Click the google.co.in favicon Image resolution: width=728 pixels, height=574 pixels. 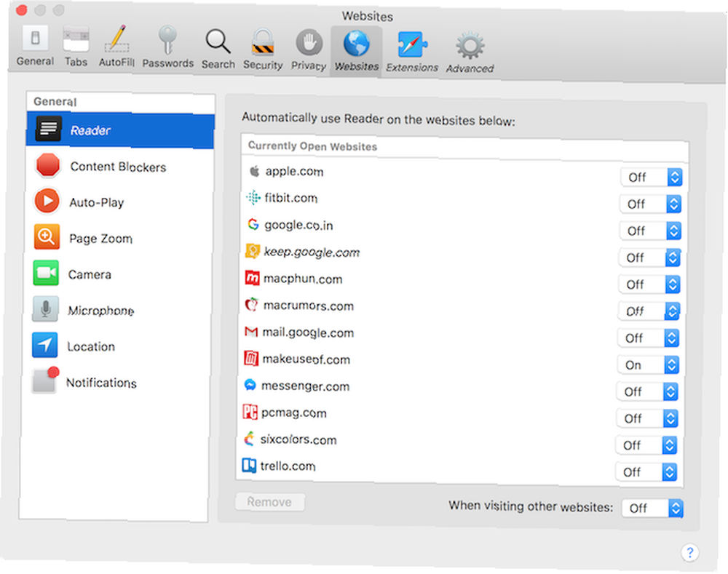[x=253, y=224]
